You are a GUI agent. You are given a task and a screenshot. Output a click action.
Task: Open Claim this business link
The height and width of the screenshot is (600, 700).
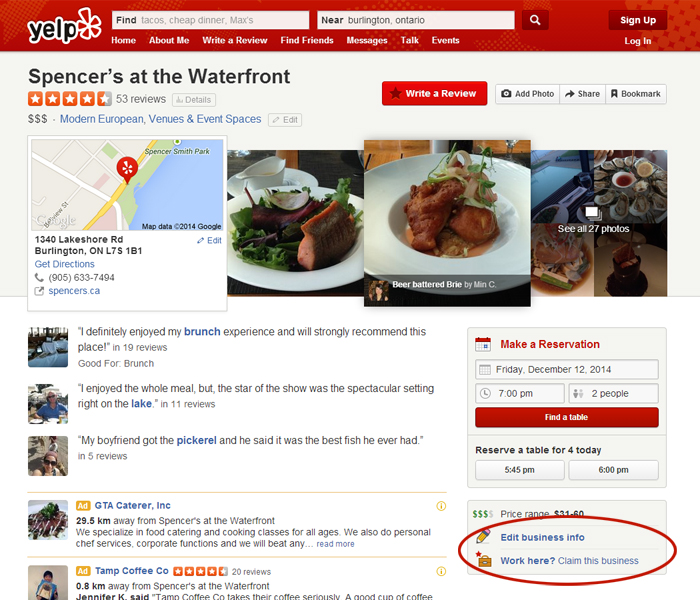(x=598, y=561)
